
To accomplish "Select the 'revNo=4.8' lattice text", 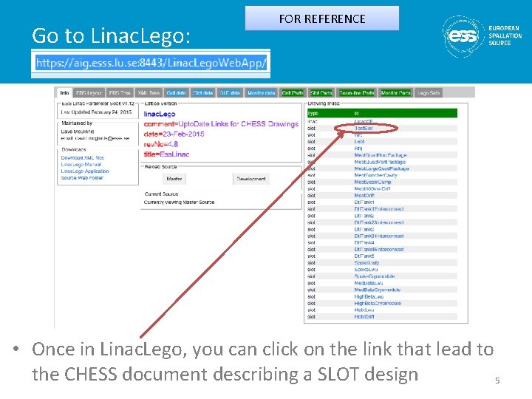I will pyautogui.click(x=161, y=144).
